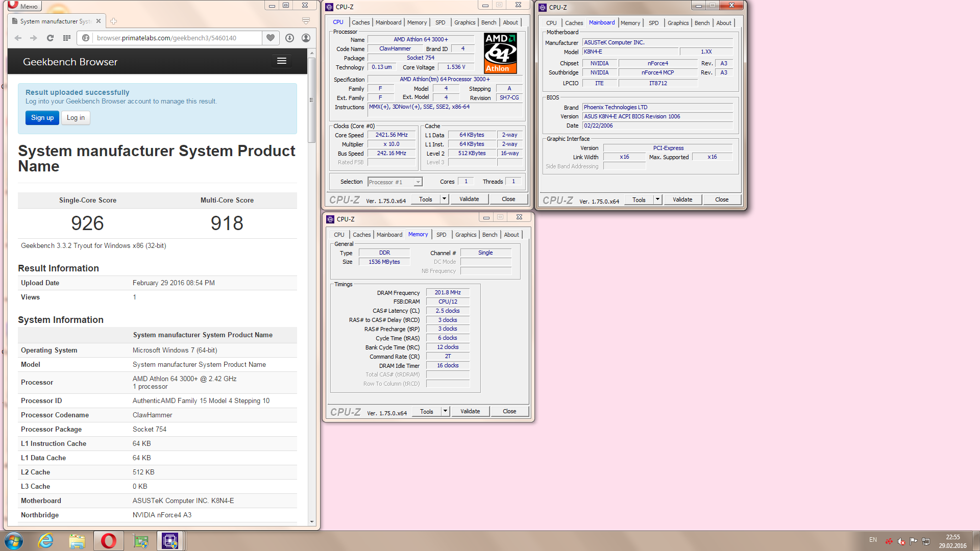Open Graphics tab in Mainboard window
The width and height of the screenshot is (980, 551).
coord(678,23)
